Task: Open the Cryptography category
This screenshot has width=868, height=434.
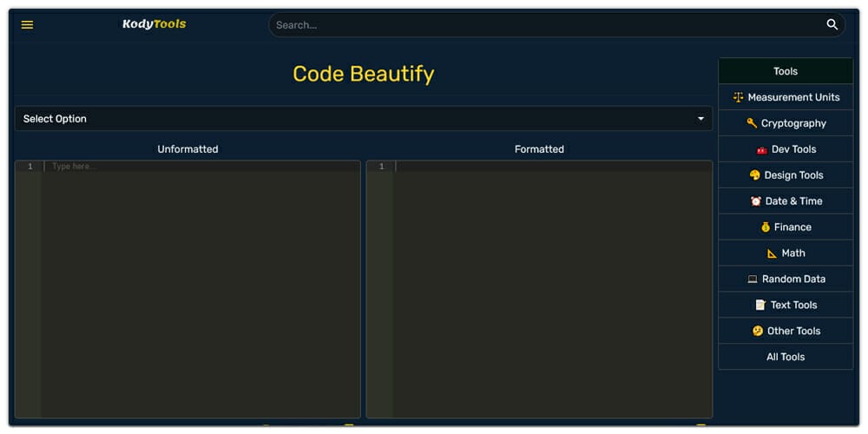Action: pos(786,123)
